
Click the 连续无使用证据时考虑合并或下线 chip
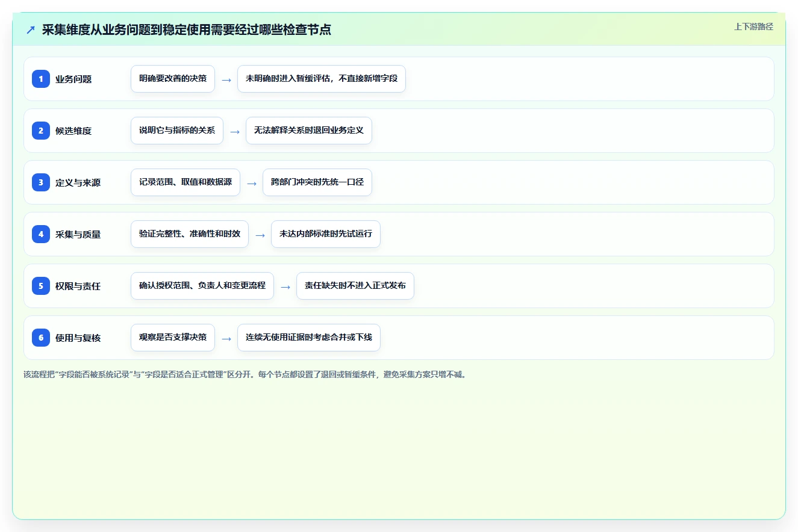click(x=309, y=338)
